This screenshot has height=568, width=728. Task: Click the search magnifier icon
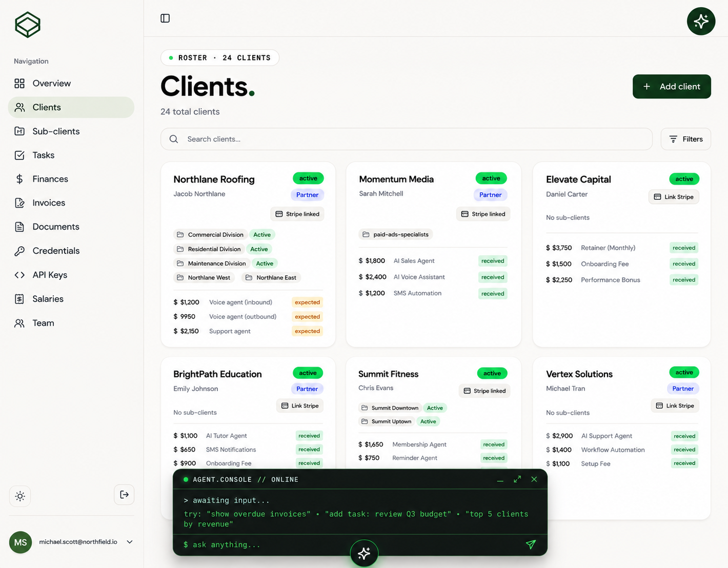tap(174, 139)
